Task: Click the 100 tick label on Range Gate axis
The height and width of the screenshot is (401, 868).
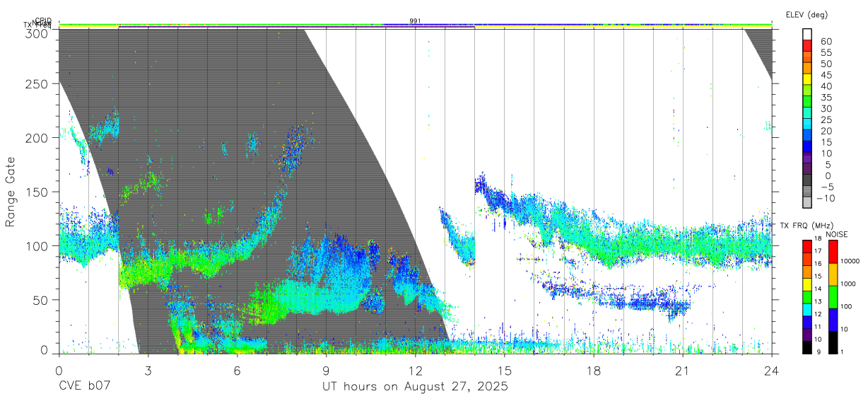Action: [37, 245]
